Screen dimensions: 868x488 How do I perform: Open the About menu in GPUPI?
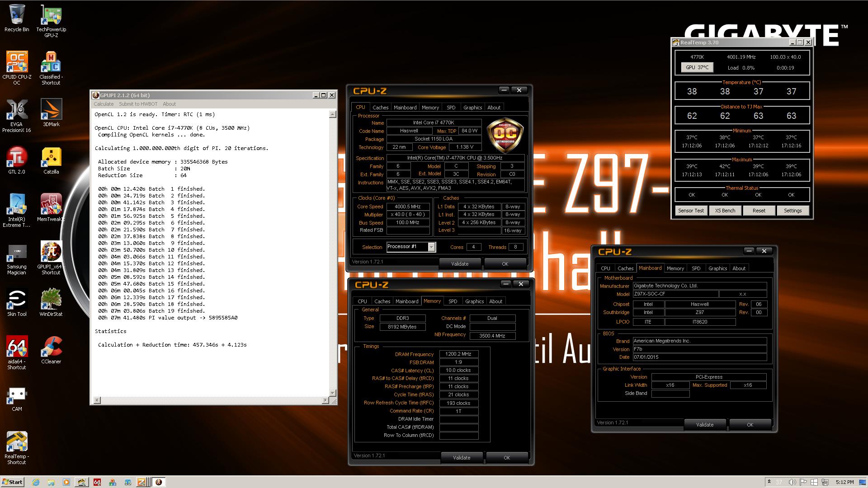[x=169, y=104]
